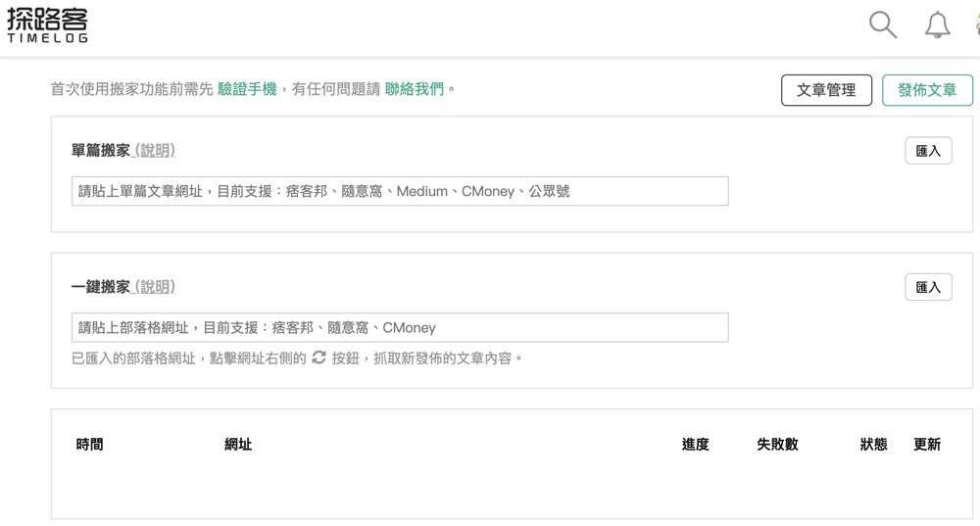Click the refresh arrows icon in hint text
This screenshot has height=526, width=980.
(x=318, y=359)
